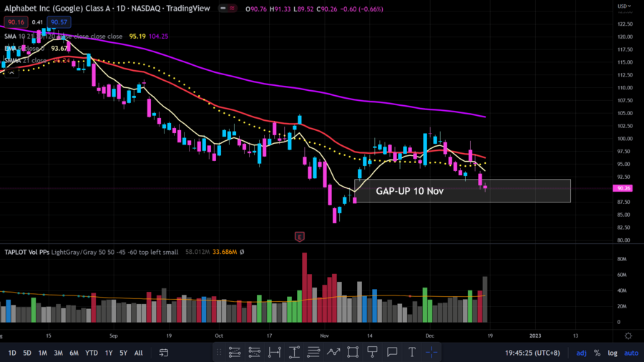This screenshot has height=362, width=644.
Task: Switch to 5D time range
Action: (x=27, y=353)
